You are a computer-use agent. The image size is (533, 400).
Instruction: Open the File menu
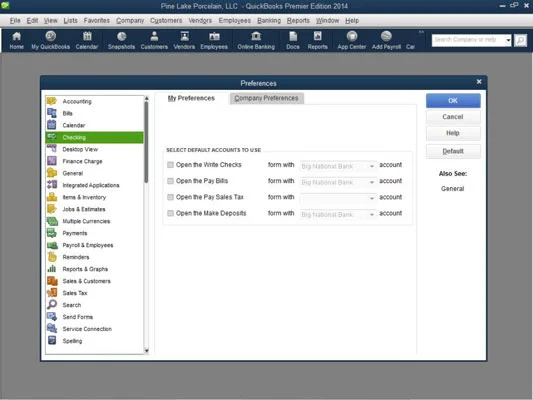tap(15, 21)
